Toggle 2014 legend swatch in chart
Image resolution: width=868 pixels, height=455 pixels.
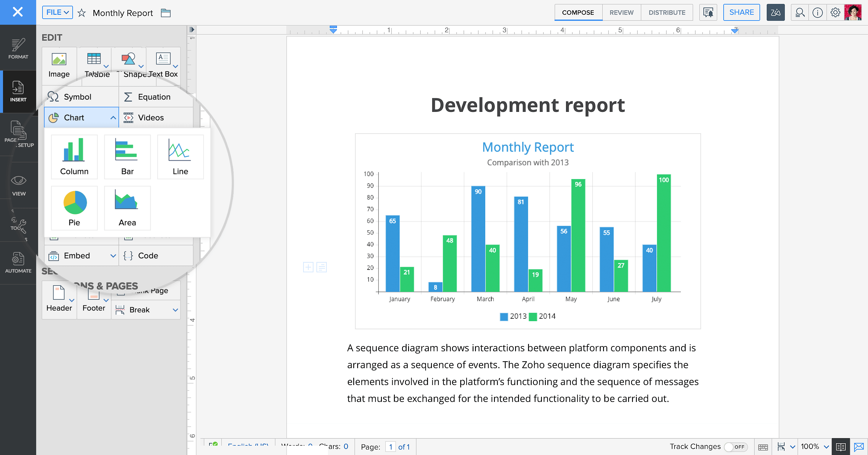[533, 317]
